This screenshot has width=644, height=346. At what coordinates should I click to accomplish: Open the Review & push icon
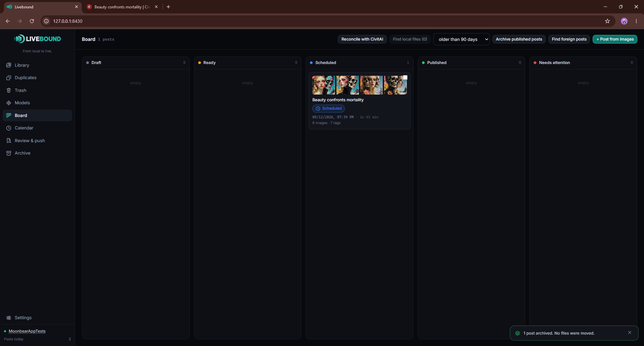[9, 140]
